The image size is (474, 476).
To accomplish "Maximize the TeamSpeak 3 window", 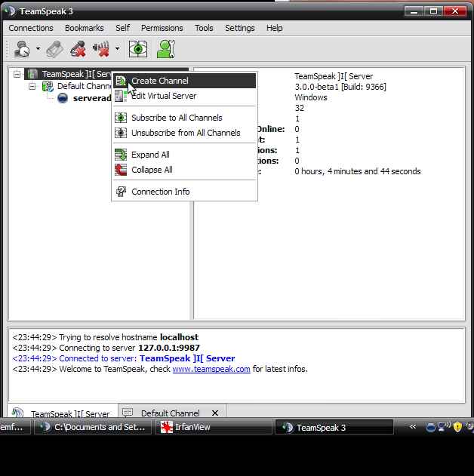I will (x=433, y=11).
